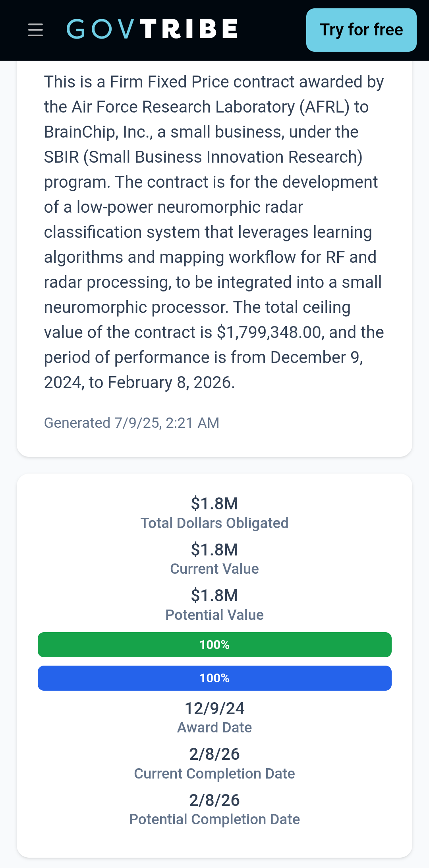This screenshot has width=429, height=868.
Task: Click the 12/9/24 award date value
Action: point(214,709)
